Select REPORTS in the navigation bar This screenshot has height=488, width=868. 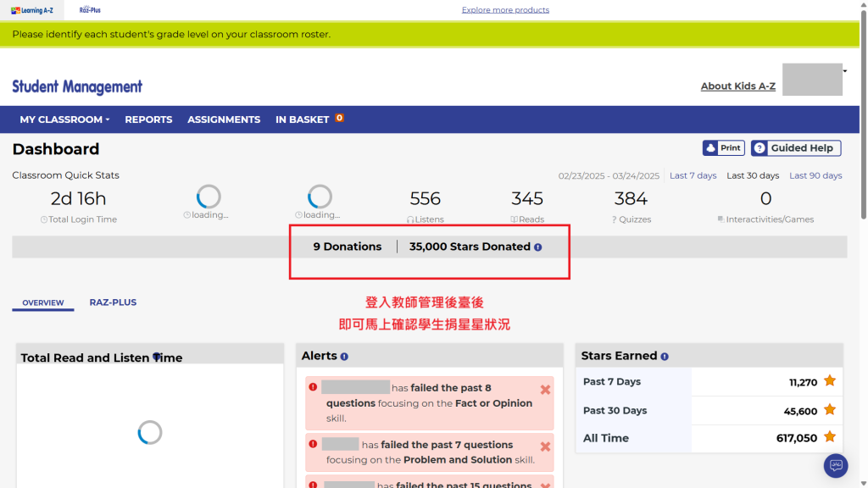pos(148,119)
